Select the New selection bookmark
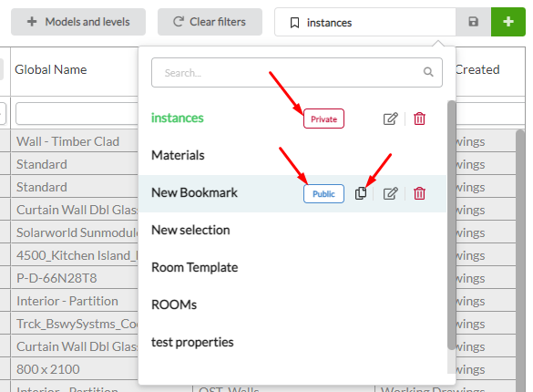The height and width of the screenshot is (392, 533). [x=190, y=230]
